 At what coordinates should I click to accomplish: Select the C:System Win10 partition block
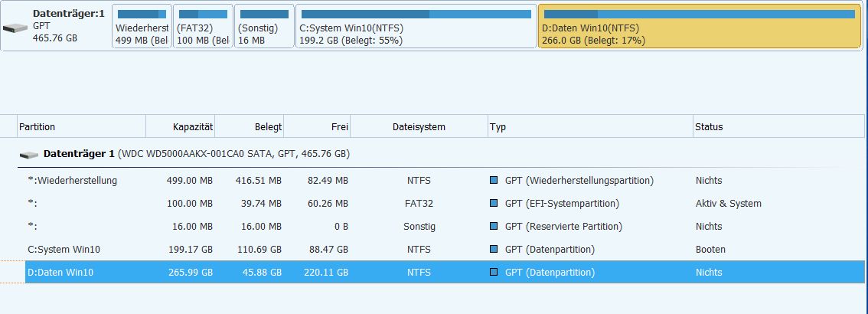click(x=416, y=27)
